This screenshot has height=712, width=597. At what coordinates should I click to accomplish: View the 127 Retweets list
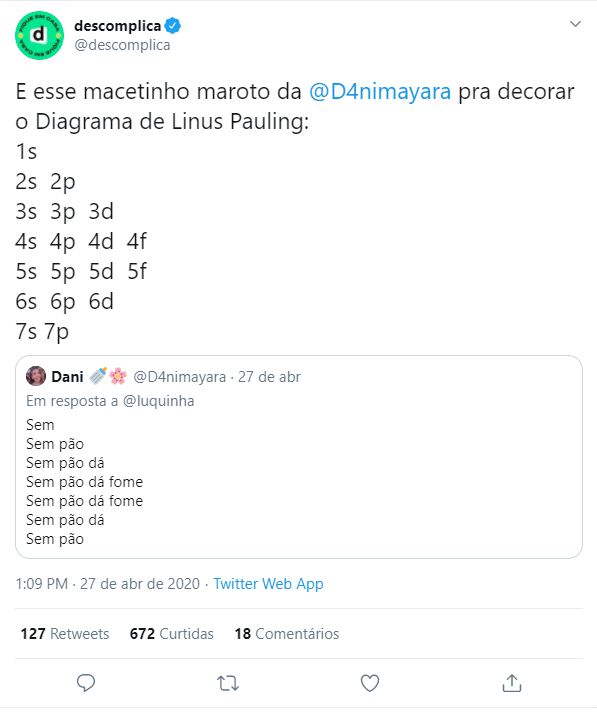pyautogui.click(x=65, y=633)
